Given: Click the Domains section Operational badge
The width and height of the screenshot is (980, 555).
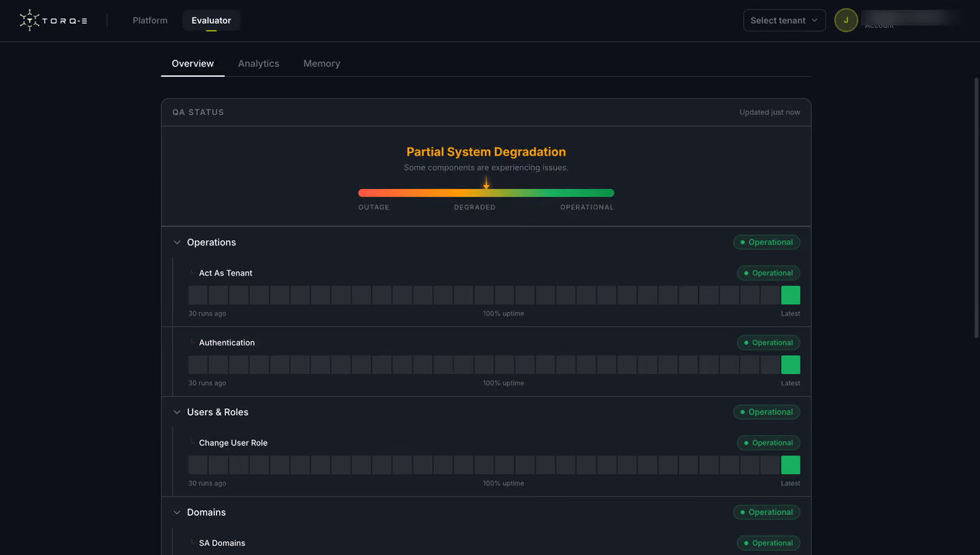Looking at the screenshot, I should coord(766,512).
